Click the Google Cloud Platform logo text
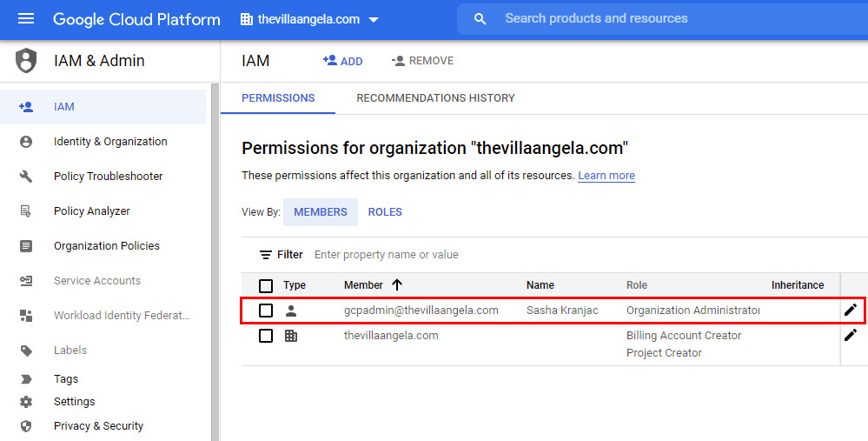 click(x=136, y=19)
